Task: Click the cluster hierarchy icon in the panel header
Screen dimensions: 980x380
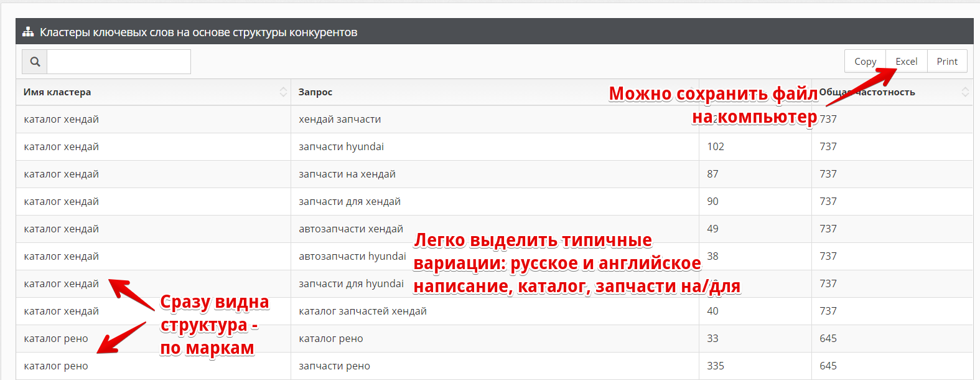Action: tap(28, 32)
